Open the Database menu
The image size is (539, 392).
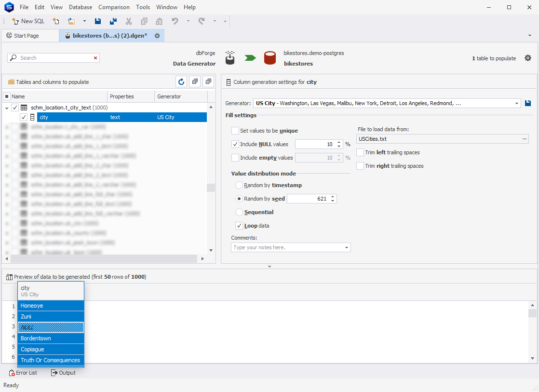coord(81,7)
